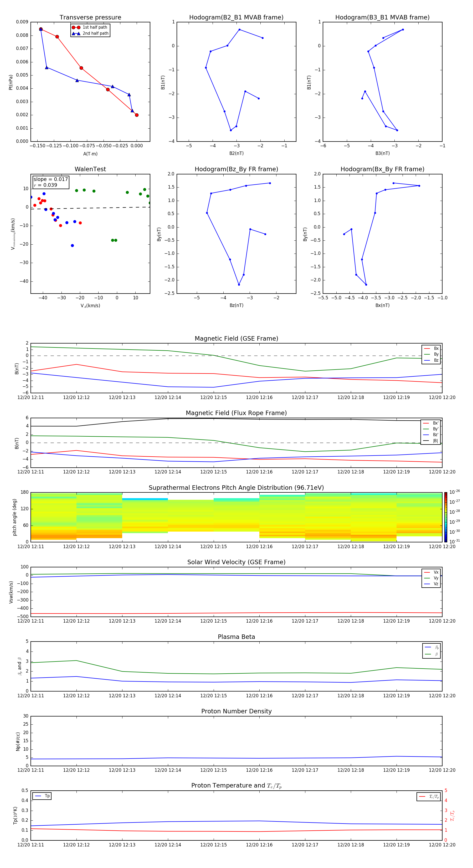
Task: Click the 'B2(nT)' x-axis label
Action: (x=236, y=153)
